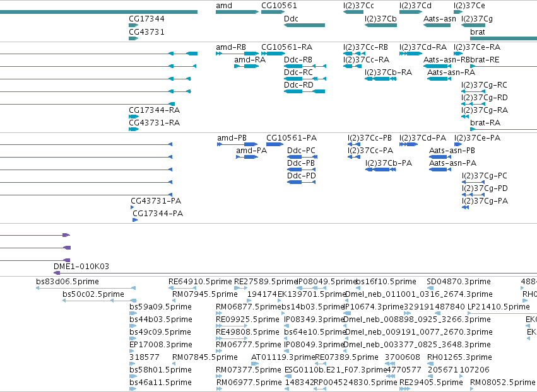Select the l(2)37Cb gene bar
Viewport: 537px width, 392px height.
[381, 25]
